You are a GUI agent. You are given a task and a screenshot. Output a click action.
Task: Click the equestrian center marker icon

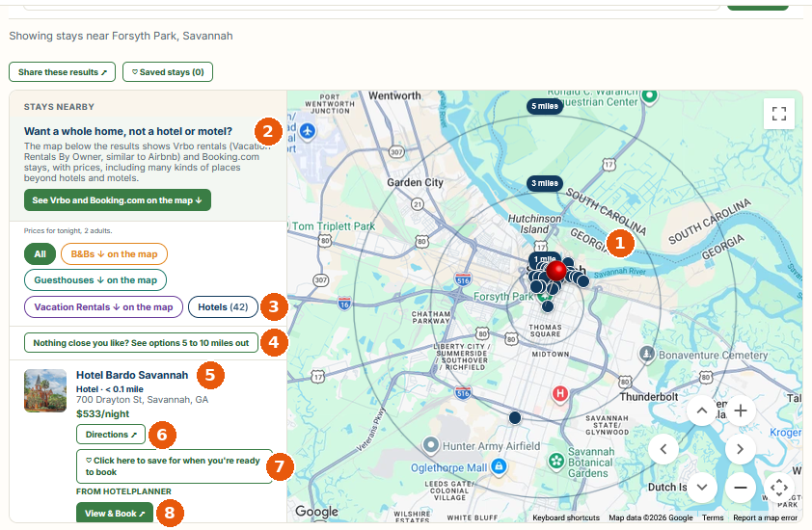pyautogui.click(x=649, y=95)
